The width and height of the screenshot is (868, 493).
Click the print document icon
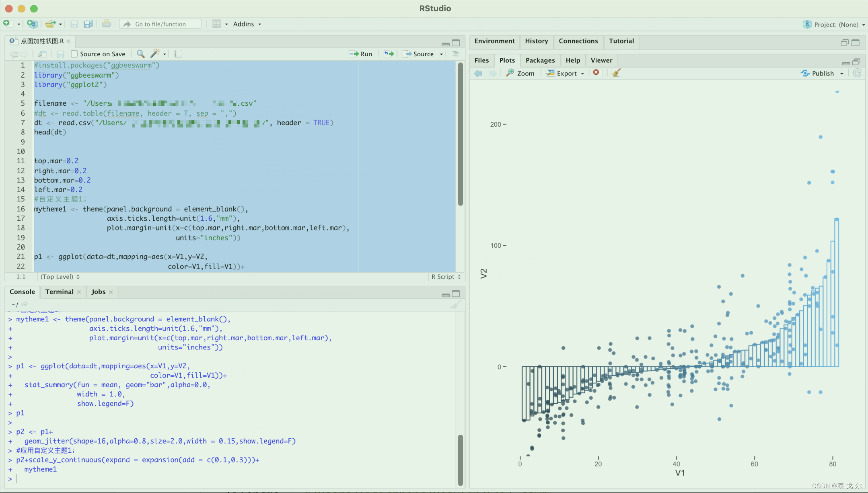click(106, 24)
